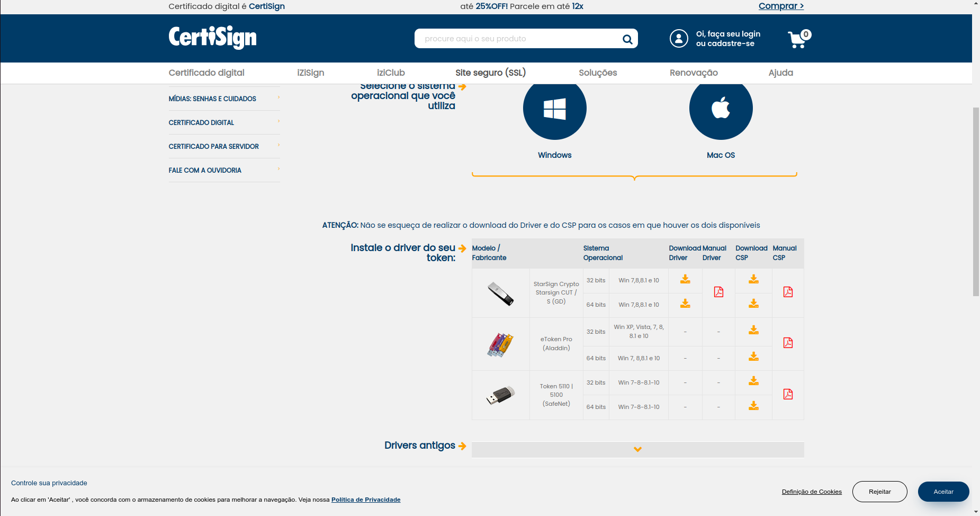This screenshot has height=516, width=980.
Task: Click the Mac OS label under icon
Action: (x=721, y=155)
